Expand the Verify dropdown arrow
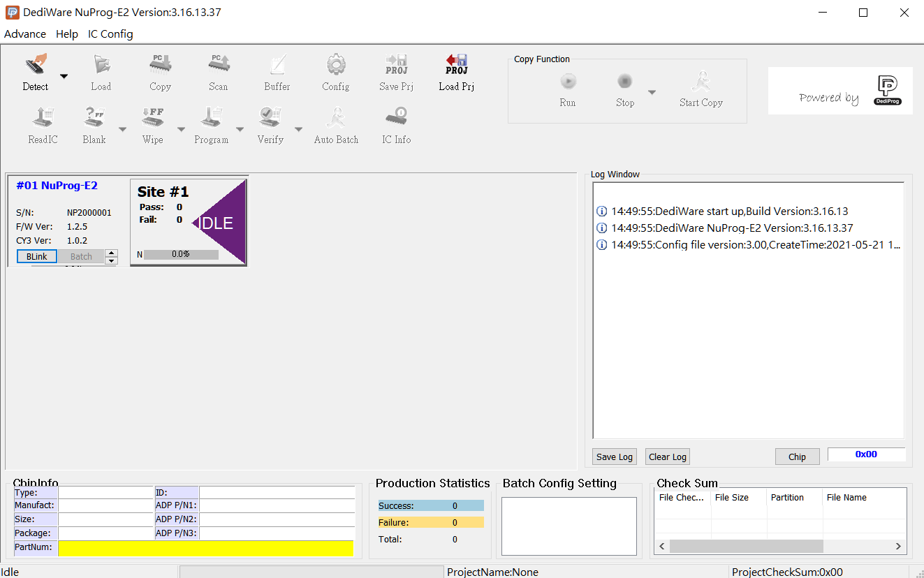The width and height of the screenshot is (924, 578). pyautogui.click(x=298, y=129)
